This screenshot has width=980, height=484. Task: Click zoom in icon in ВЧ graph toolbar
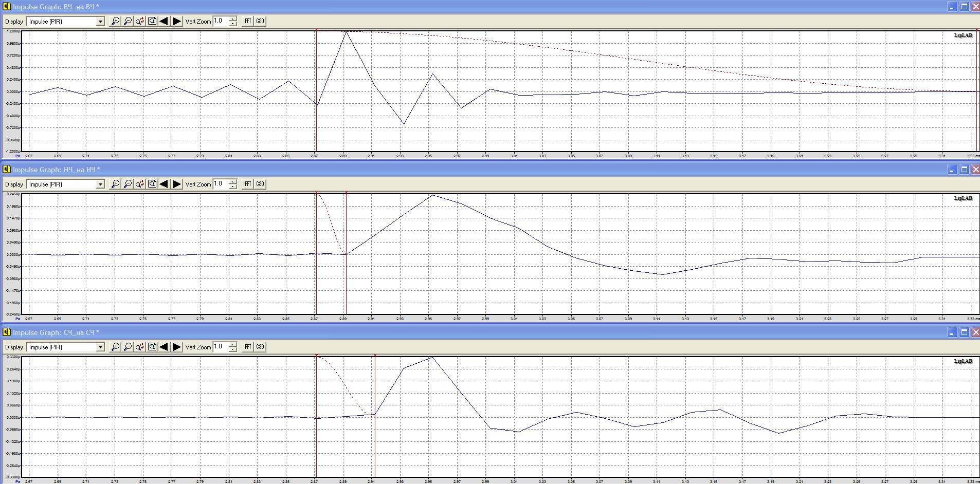click(116, 21)
